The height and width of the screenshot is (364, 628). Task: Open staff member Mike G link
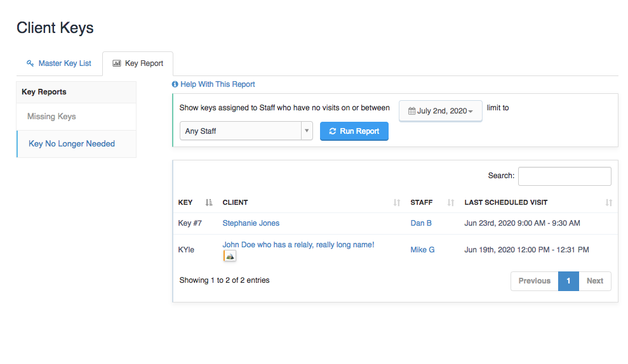422,250
